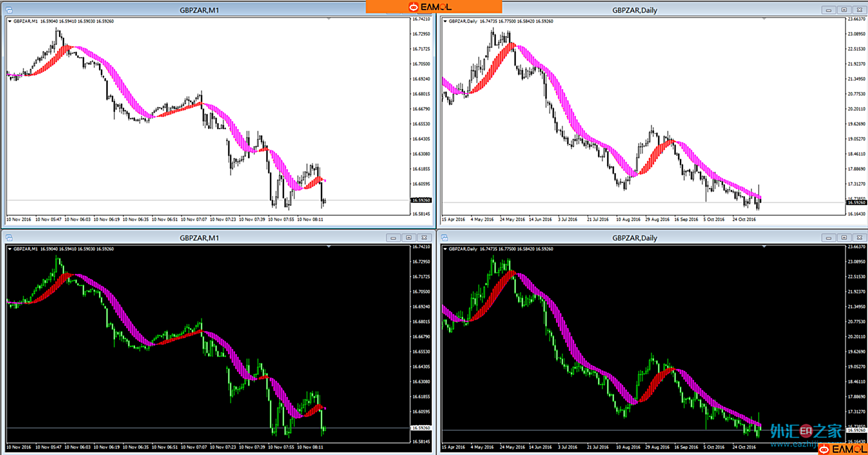This screenshot has width=868, height=455.
Task: Click the chart window icon of the black Daily chart
Action: point(444,238)
